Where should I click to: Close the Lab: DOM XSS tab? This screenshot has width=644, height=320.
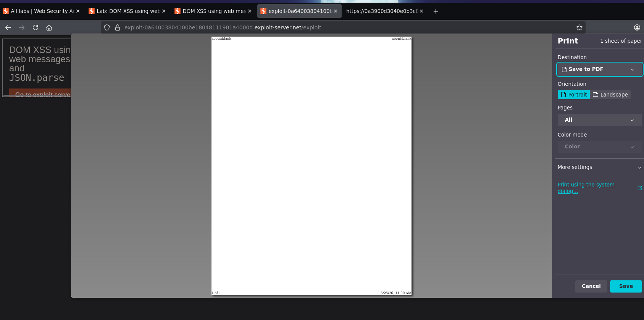pyautogui.click(x=164, y=11)
